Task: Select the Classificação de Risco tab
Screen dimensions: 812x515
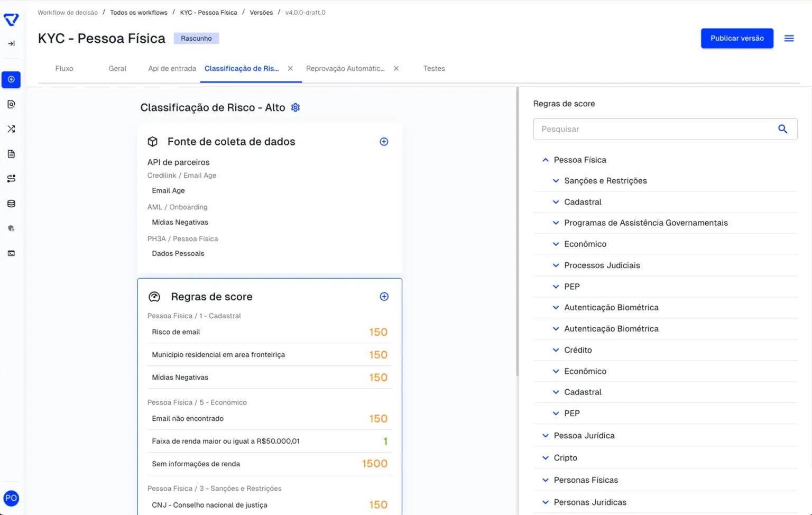Action: click(242, 69)
